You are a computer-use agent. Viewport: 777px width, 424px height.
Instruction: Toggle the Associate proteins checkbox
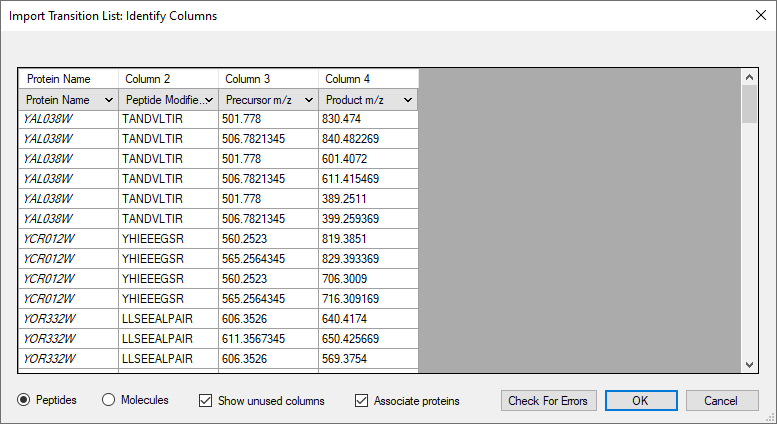pyautogui.click(x=361, y=400)
